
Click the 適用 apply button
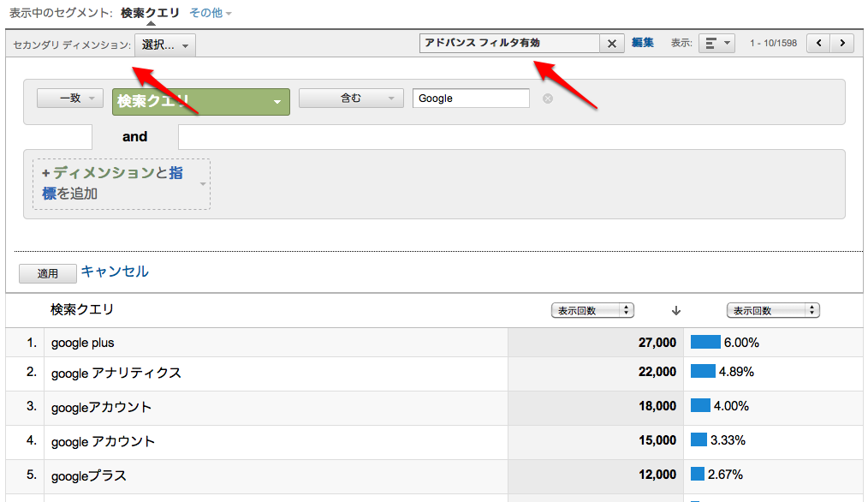48,273
